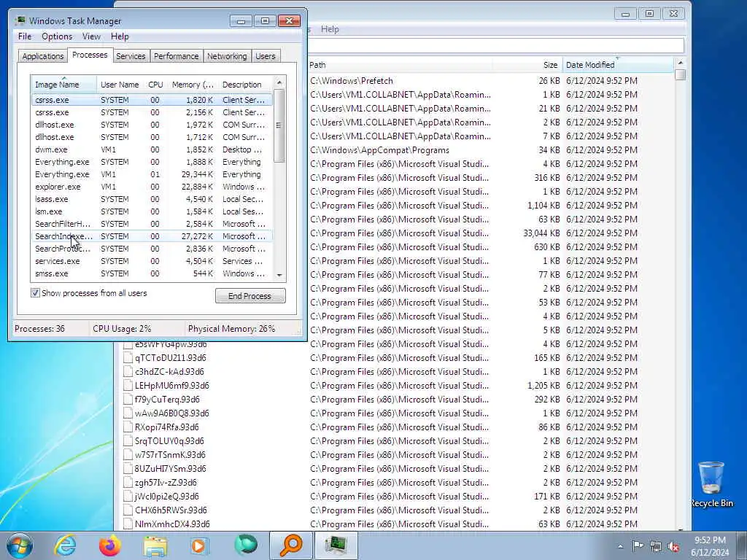
Task: Switch to the Applications tab
Action: 42,56
